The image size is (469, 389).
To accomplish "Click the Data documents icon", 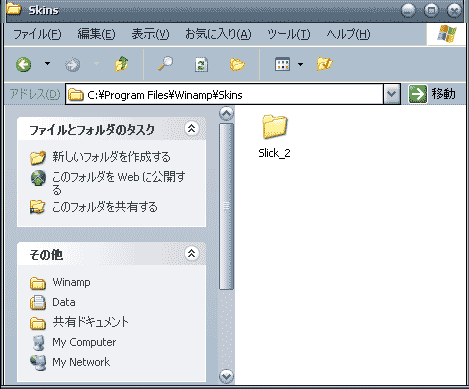I will (x=38, y=303).
